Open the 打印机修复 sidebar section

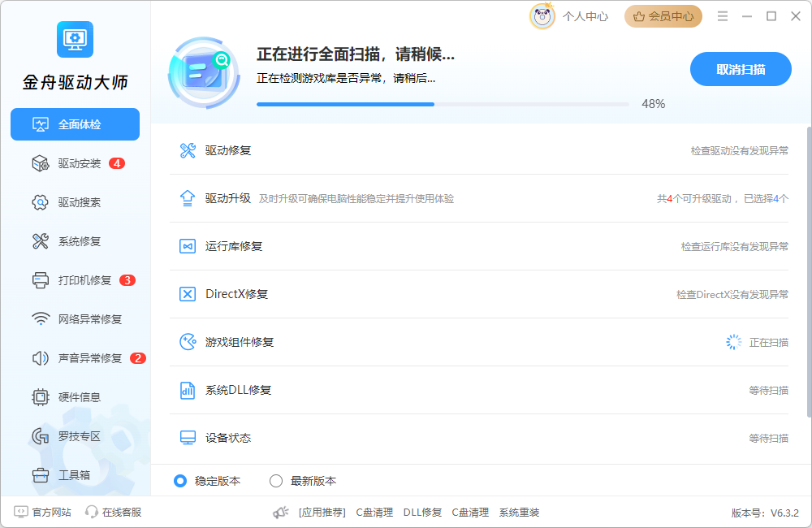83,280
